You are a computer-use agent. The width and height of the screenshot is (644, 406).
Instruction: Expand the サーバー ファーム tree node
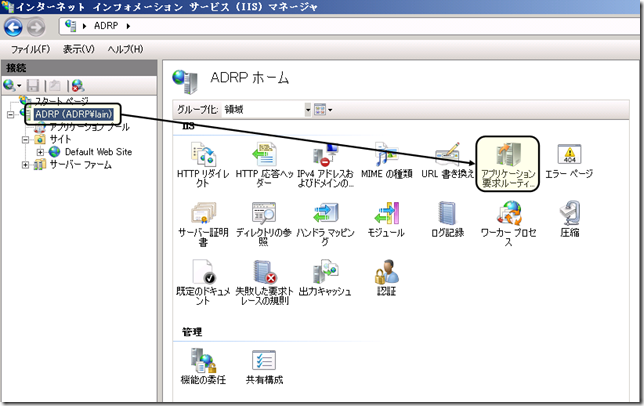pos(25,165)
